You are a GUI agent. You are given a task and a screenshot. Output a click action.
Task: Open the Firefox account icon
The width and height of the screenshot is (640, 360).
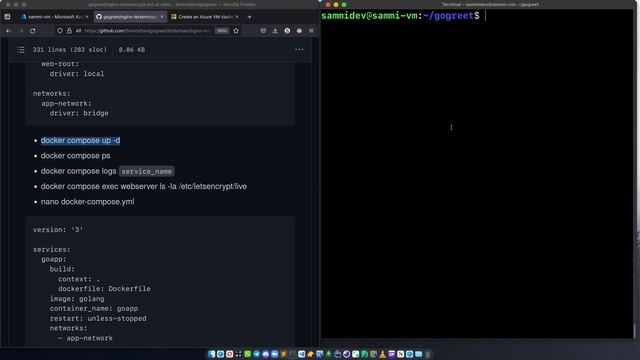287,31
